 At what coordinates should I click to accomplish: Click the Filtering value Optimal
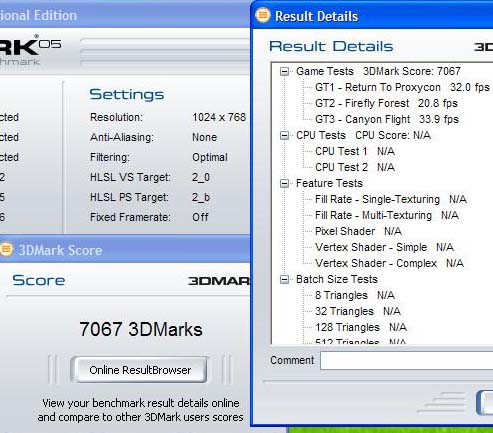click(x=210, y=157)
